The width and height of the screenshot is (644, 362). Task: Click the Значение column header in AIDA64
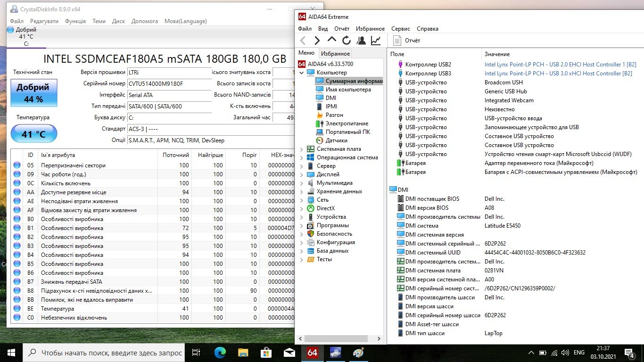(497, 54)
